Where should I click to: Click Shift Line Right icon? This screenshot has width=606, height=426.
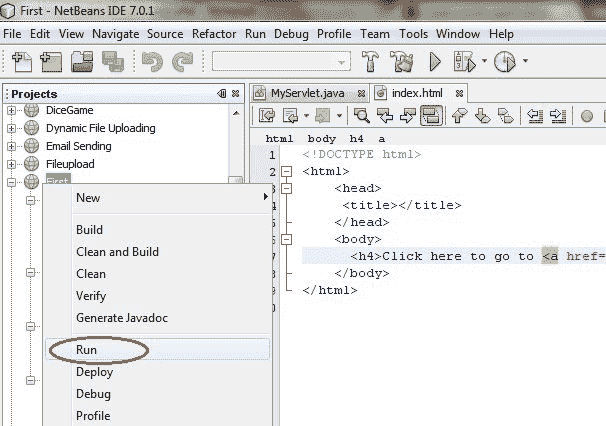point(558,115)
